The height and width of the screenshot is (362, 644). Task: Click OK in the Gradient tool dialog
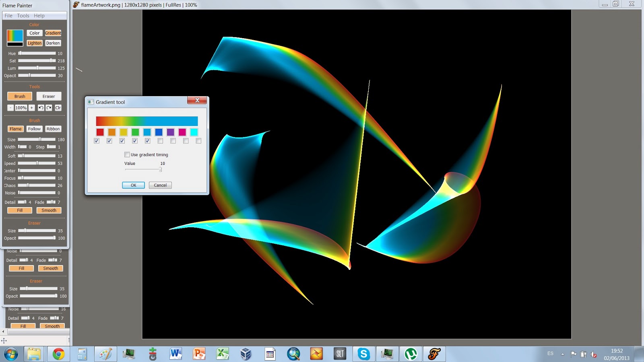coord(133,185)
